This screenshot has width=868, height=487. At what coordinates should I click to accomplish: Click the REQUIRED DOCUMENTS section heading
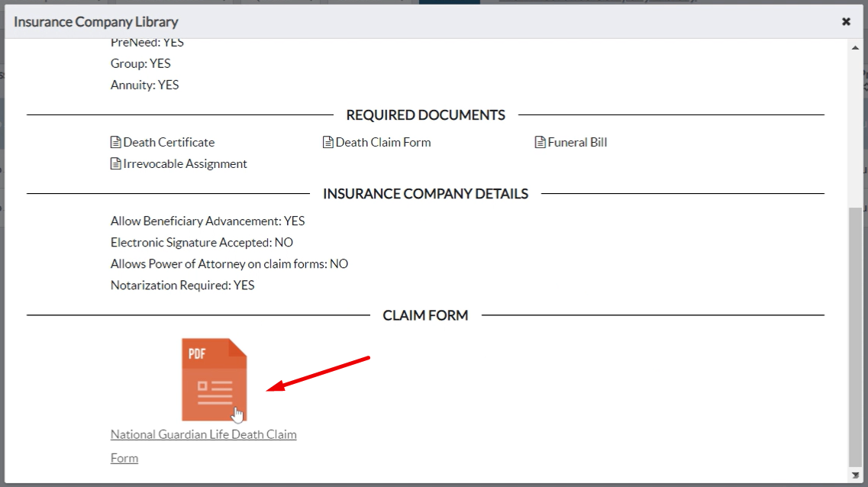(x=425, y=114)
